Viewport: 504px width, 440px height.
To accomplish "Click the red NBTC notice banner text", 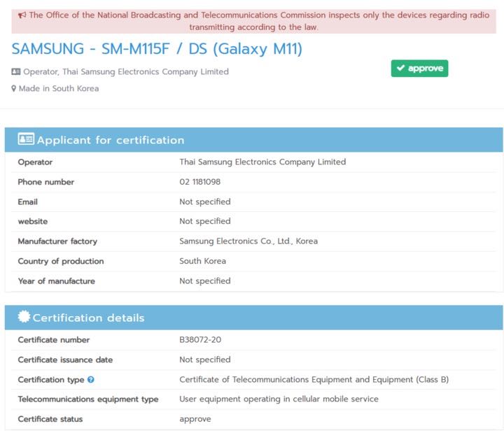I will coord(253,21).
